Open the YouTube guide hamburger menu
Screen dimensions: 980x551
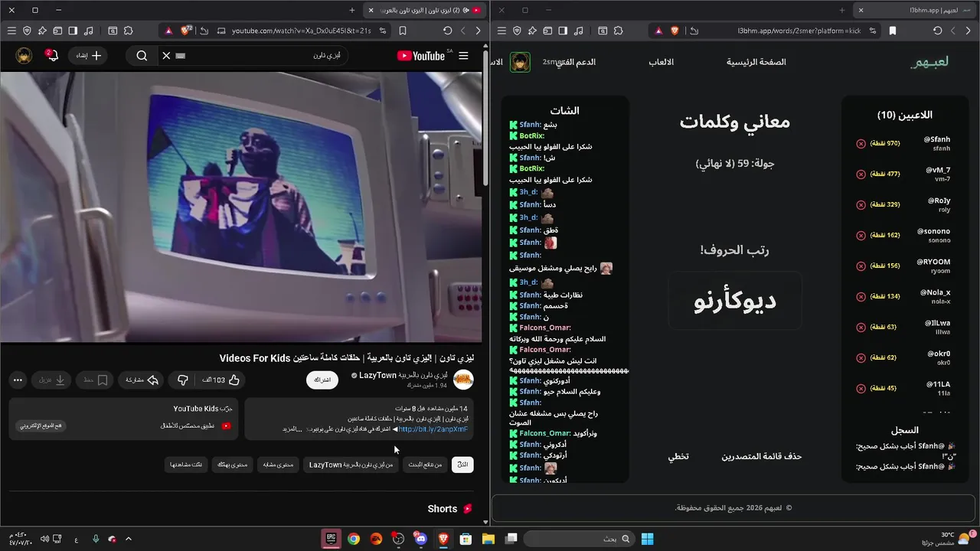pyautogui.click(x=463, y=56)
